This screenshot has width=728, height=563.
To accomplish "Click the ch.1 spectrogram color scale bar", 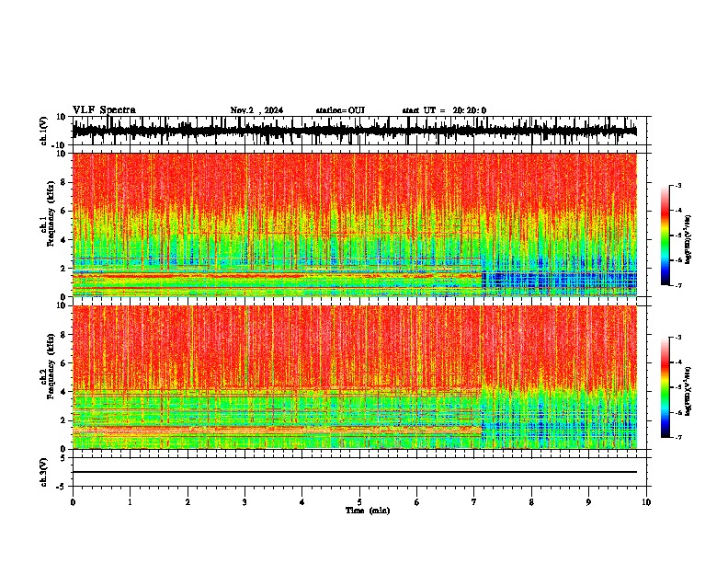I will click(665, 236).
